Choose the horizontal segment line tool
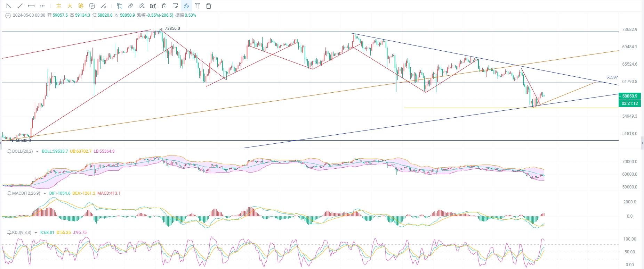The image size is (644, 269). click(31, 6)
